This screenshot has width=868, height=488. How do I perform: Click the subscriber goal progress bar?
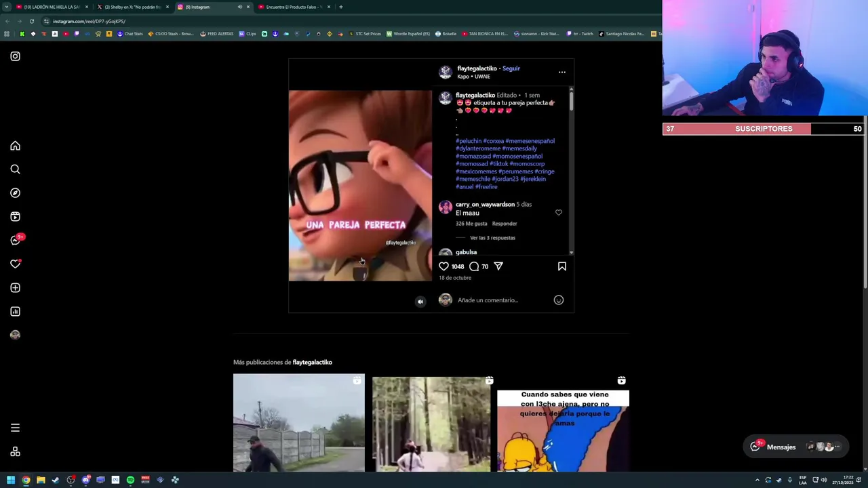pyautogui.click(x=764, y=129)
